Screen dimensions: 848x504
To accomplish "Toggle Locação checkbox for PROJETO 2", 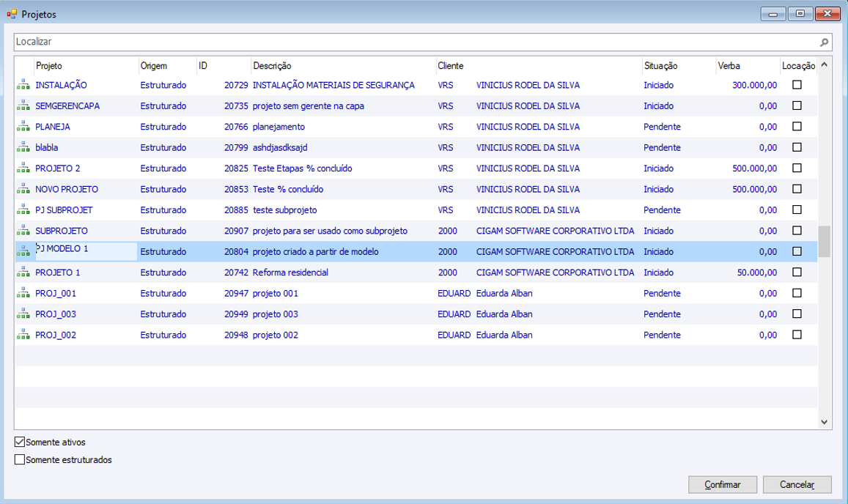I will pyautogui.click(x=797, y=168).
